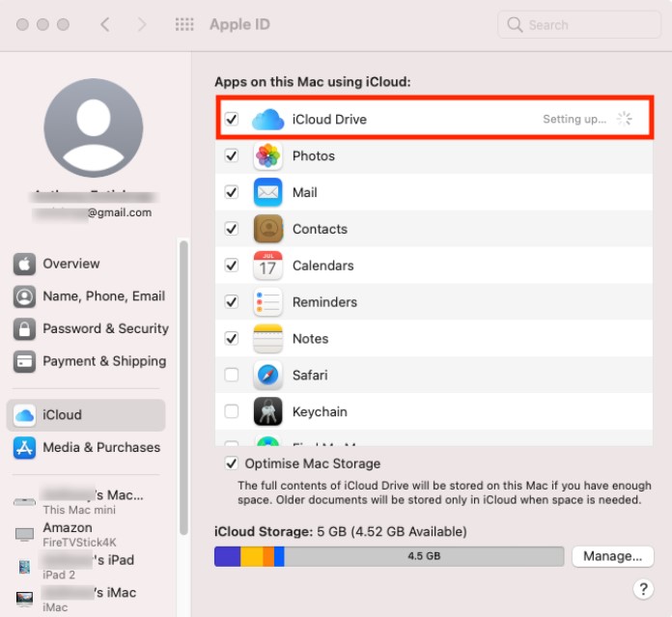Select the This Mac mini device
This screenshot has height=617, width=672.
[x=86, y=502]
